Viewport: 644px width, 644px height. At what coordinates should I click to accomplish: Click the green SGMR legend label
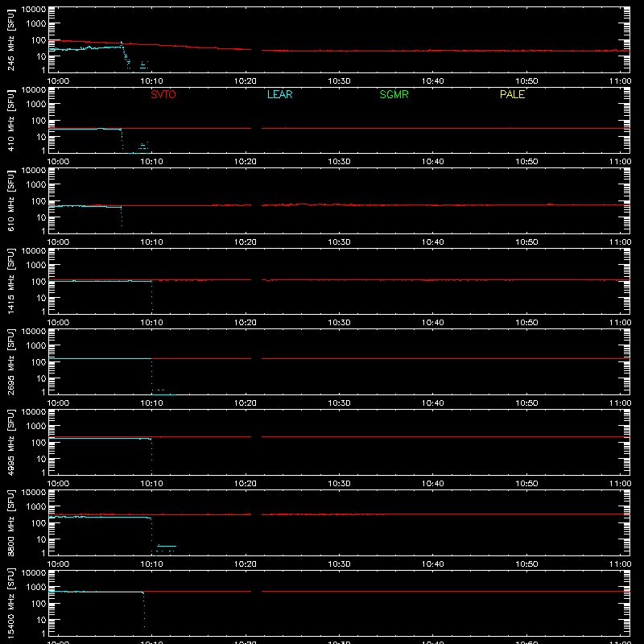point(394,94)
